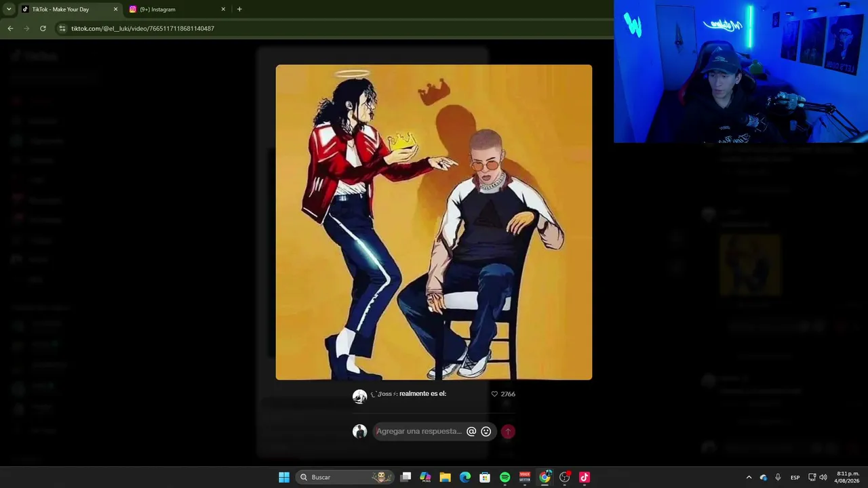Screen dimensions: 868x488
Task: Click the Joss commenter username
Action: (383, 394)
